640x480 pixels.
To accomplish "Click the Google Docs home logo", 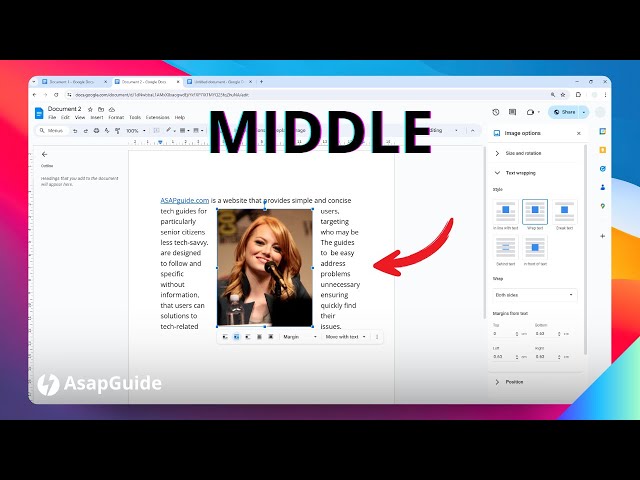I will click(39, 113).
